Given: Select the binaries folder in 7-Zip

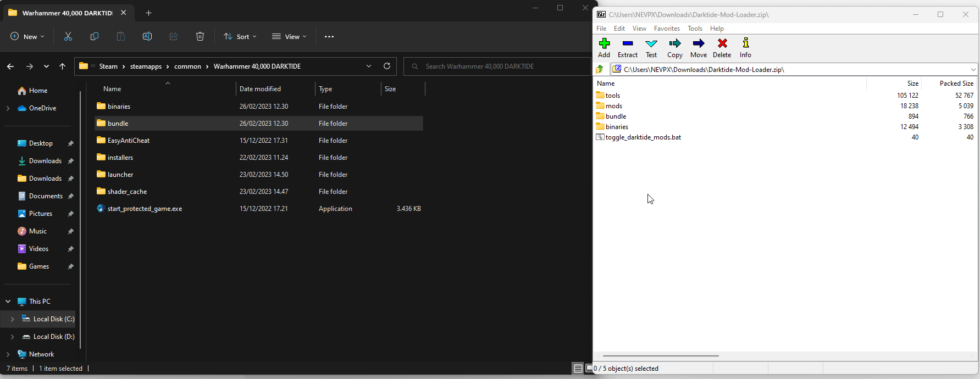Looking at the screenshot, I should 612,126.
